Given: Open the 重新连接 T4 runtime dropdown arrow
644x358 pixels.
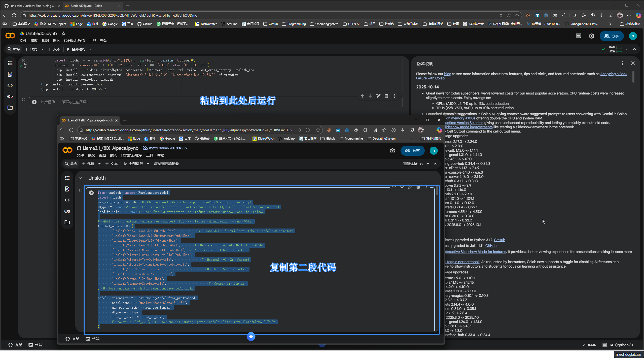Looking at the screenshot, I should point(428,164).
